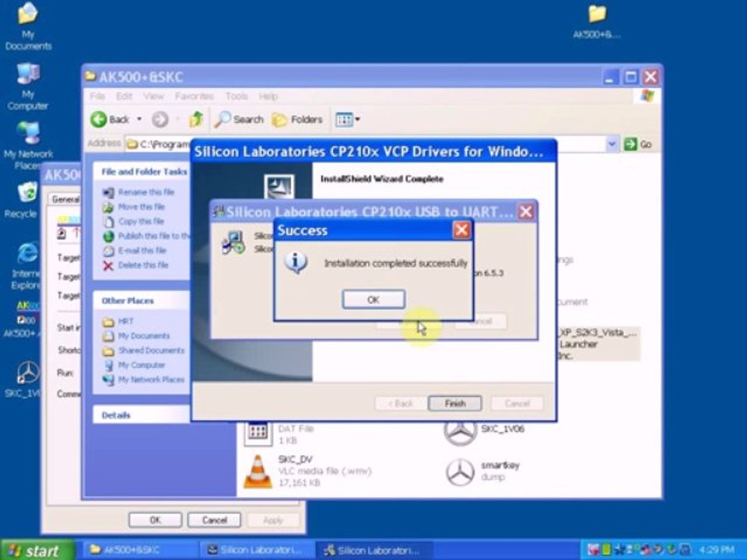Click Cancel in the AK500 properties dialog
This screenshot has width=747, height=560.
pyautogui.click(x=215, y=520)
